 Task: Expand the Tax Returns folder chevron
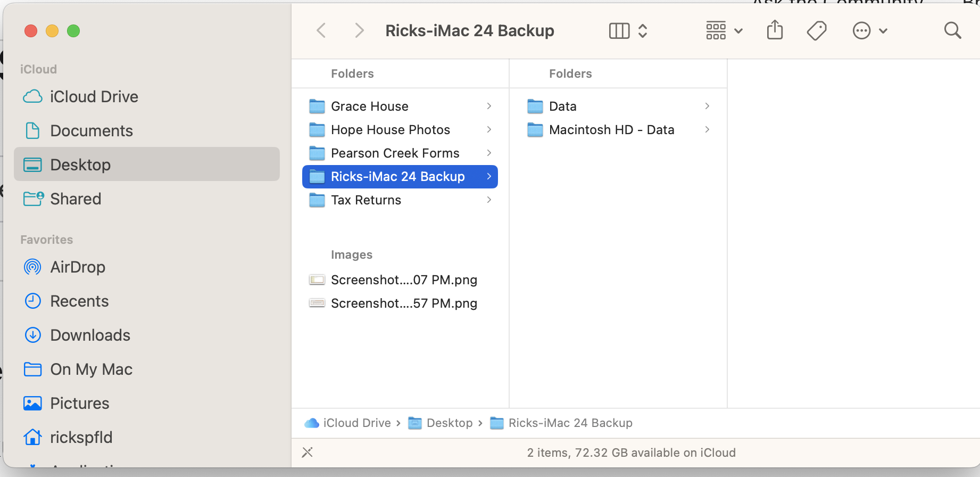(489, 200)
